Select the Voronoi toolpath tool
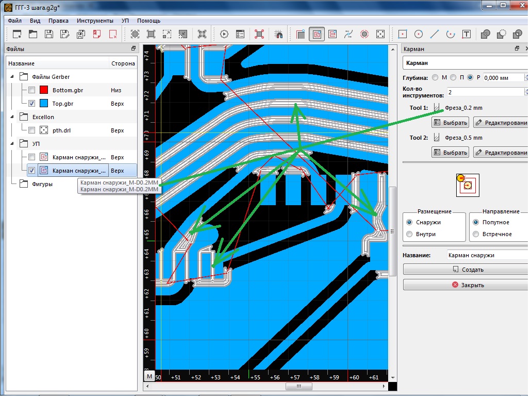532x399 pixels. [x=348, y=34]
